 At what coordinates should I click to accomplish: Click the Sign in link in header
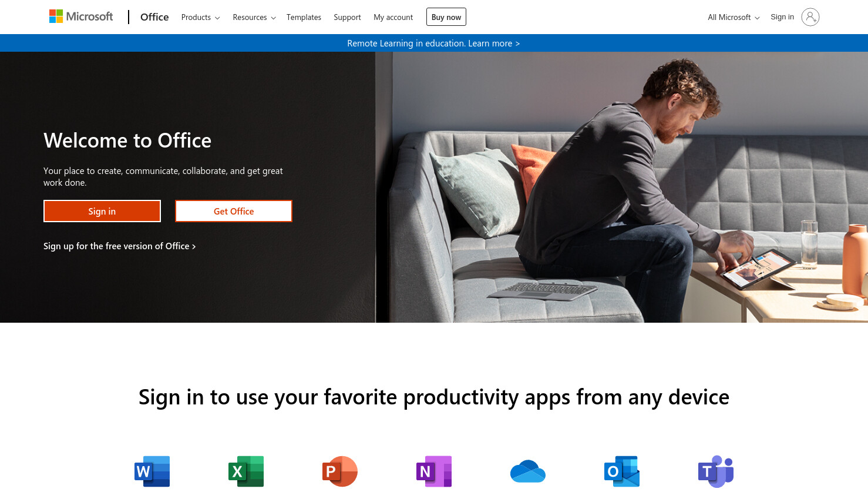click(x=782, y=17)
